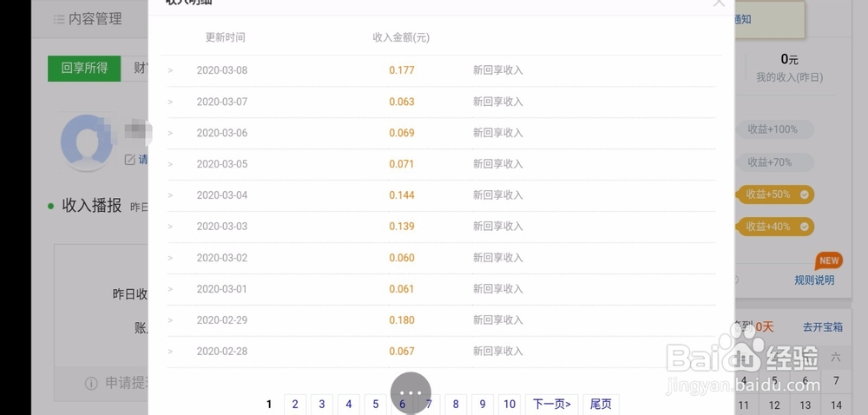Click the 去开宝箱 link

821,327
